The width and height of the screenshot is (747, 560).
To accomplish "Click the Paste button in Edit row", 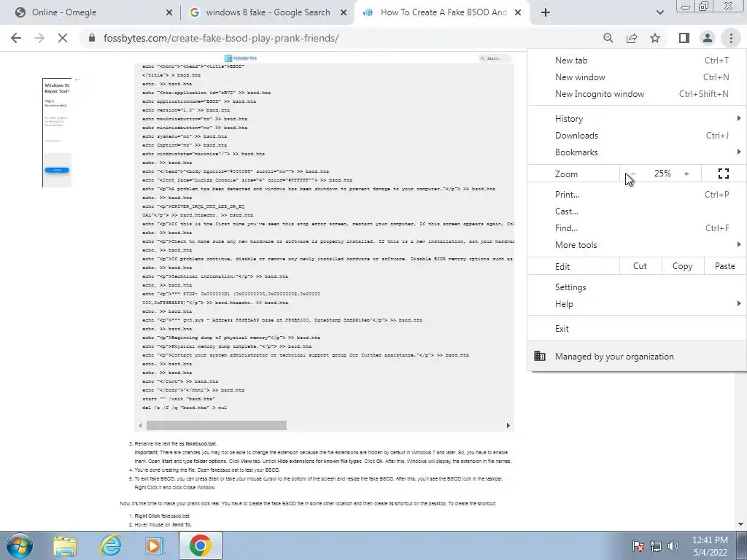I will tap(724, 266).
